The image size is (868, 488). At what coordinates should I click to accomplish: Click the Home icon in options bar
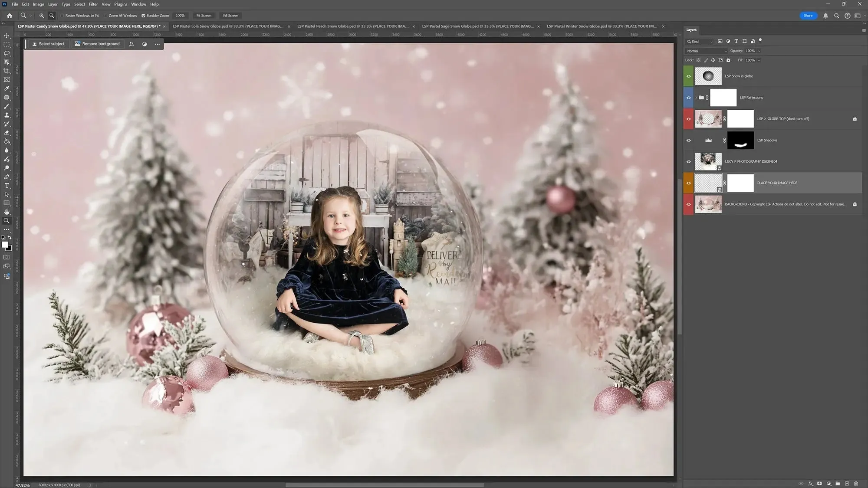10,16
